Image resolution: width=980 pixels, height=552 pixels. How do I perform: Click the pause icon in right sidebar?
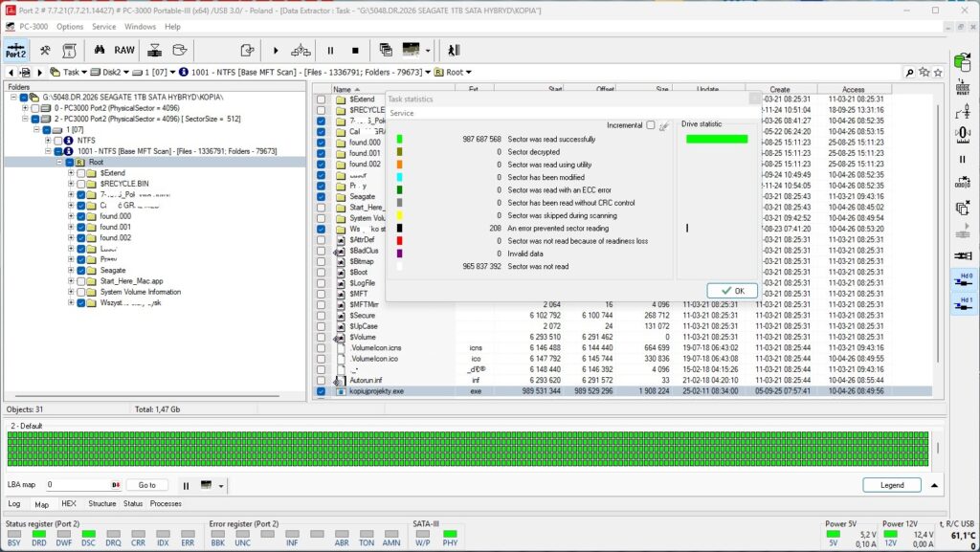pos(963,159)
